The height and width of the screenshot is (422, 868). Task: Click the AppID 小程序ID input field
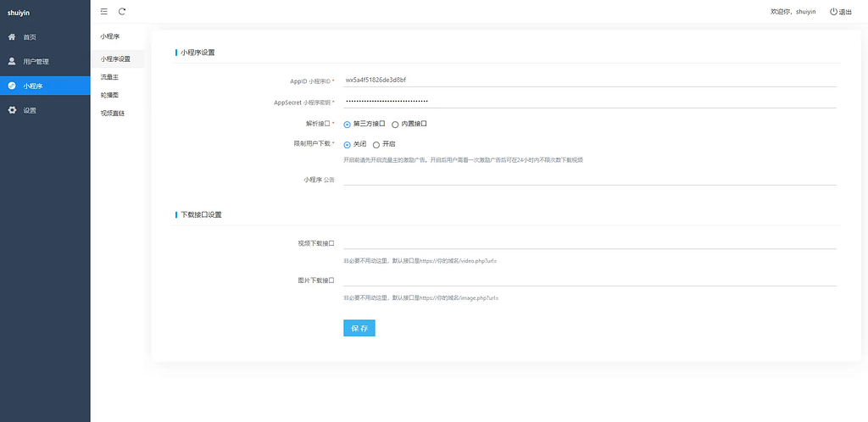(590, 81)
